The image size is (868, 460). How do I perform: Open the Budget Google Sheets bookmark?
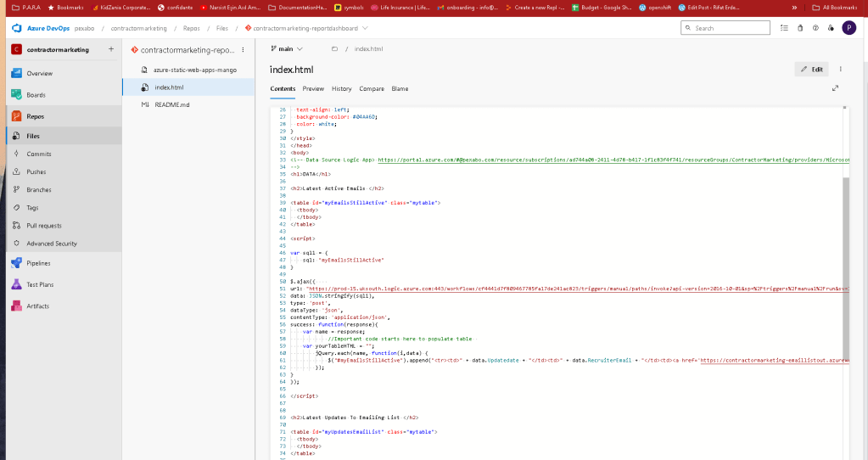pyautogui.click(x=602, y=8)
